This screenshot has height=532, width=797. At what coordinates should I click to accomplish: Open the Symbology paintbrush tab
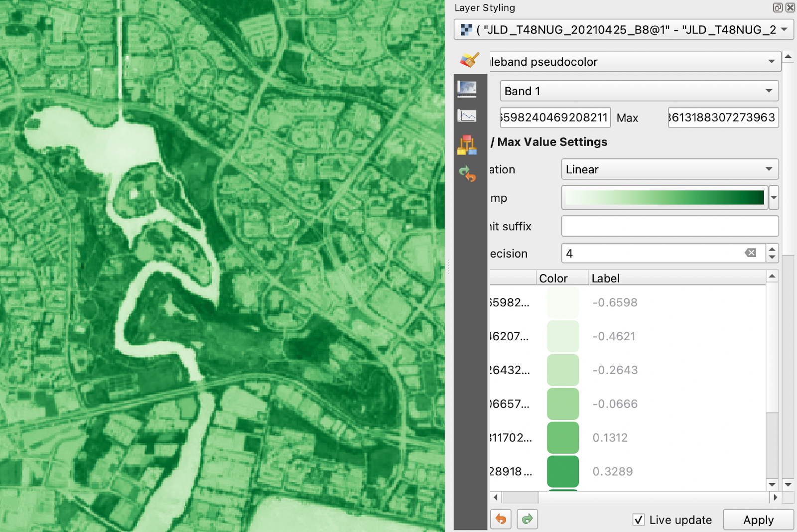pyautogui.click(x=469, y=60)
